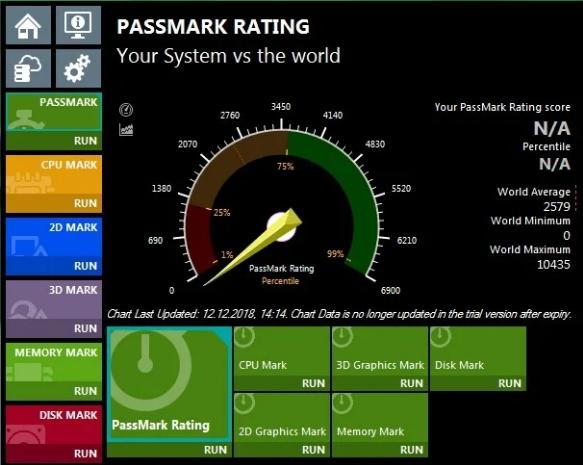583x465 pixels.
Task: Click the 6900 gauge scale label
Action: pos(390,291)
